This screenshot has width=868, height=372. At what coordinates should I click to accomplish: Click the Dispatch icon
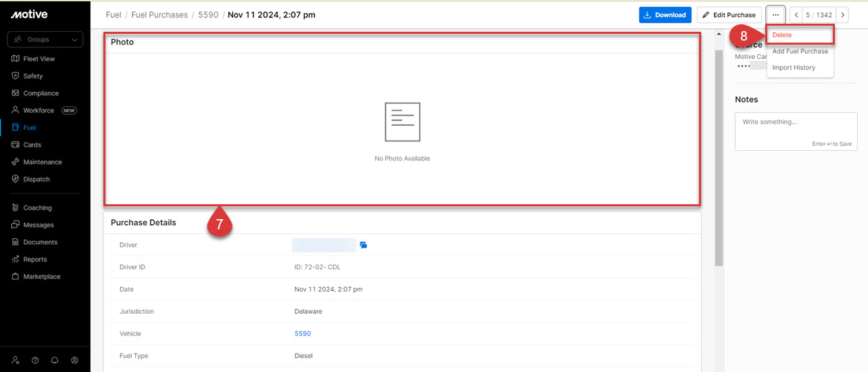(16, 179)
